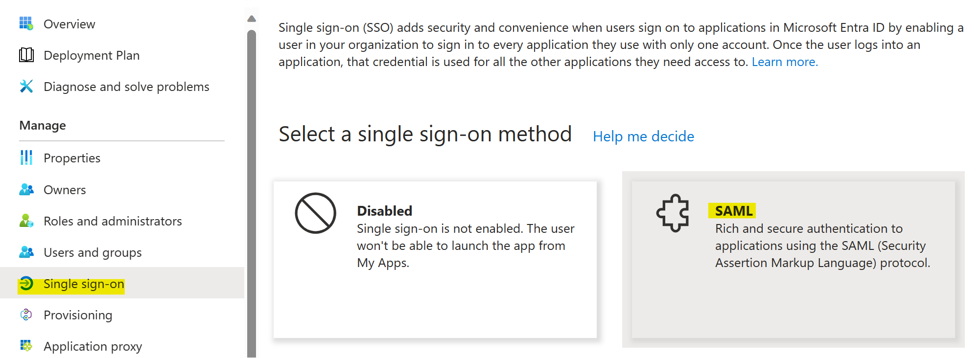The height and width of the screenshot is (358, 980).
Task: Click the Owners people icon
Action: (26, 189)
